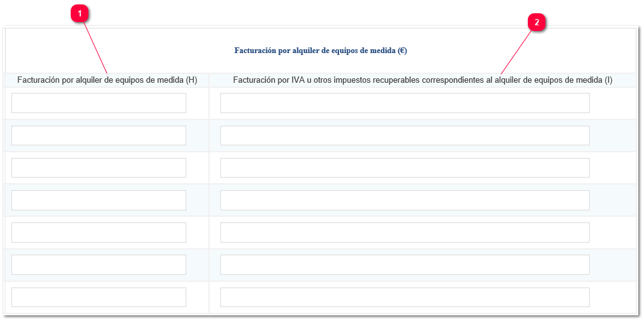Viewport: 644px width, 321px height.
Task: Click third row input under IVA column (I)
Action: 405,167
